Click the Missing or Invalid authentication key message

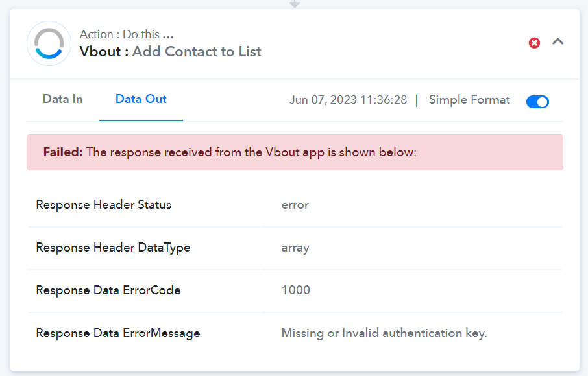(x=384, y=333)
